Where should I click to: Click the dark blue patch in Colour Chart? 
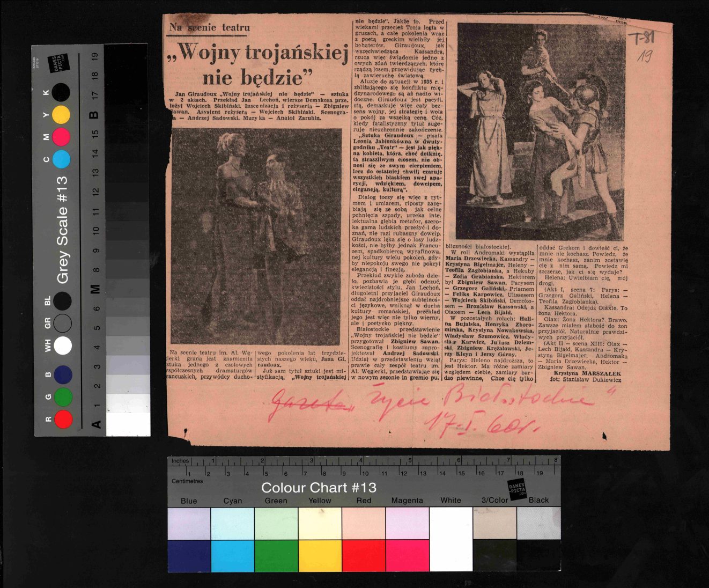tap(189, 556)
